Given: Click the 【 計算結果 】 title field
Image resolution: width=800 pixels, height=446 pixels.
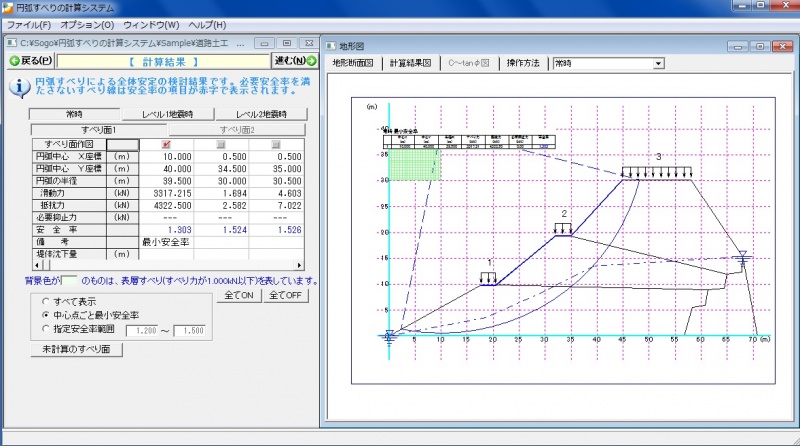Looking at the screenshot, I should point(163,62).
